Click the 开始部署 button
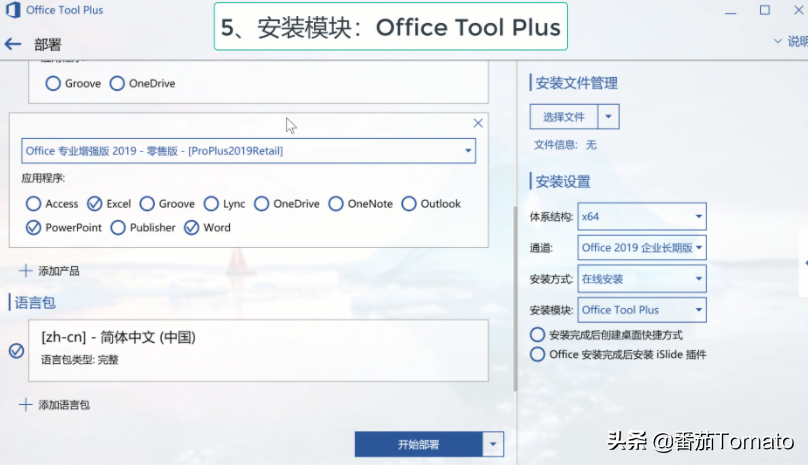This screenshot has height=465, width=808. click(x=418, y=444)
